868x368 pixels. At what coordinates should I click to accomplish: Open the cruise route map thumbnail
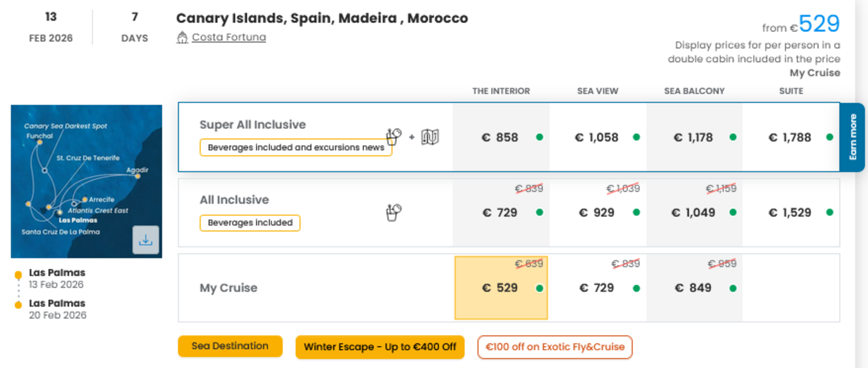86,181
